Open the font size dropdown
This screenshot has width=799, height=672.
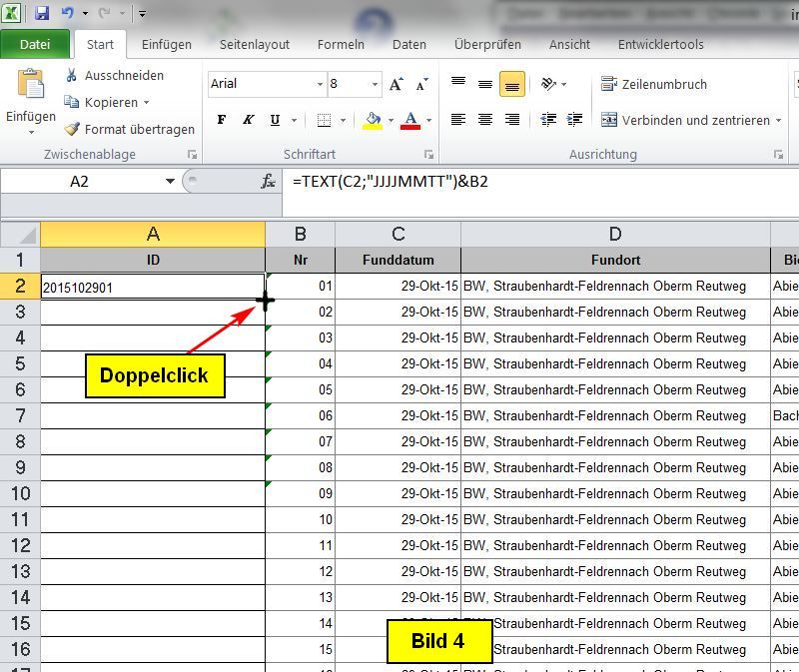tap(375, 84)
